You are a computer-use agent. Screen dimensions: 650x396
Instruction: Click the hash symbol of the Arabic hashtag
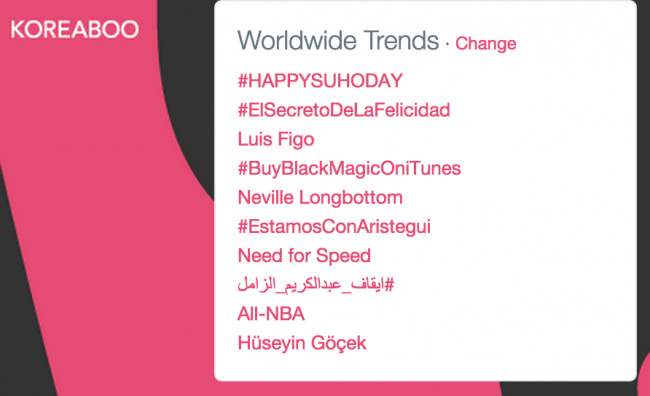389,284
